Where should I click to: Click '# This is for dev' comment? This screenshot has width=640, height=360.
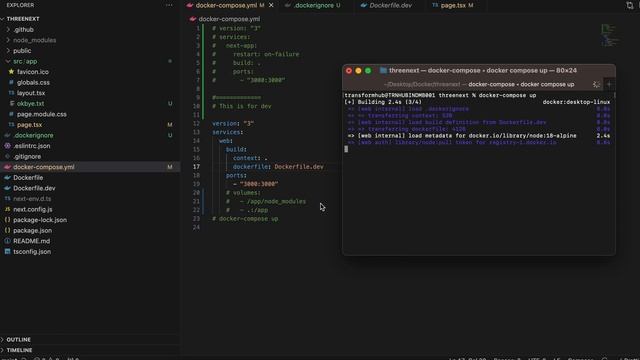click(242, 106)
